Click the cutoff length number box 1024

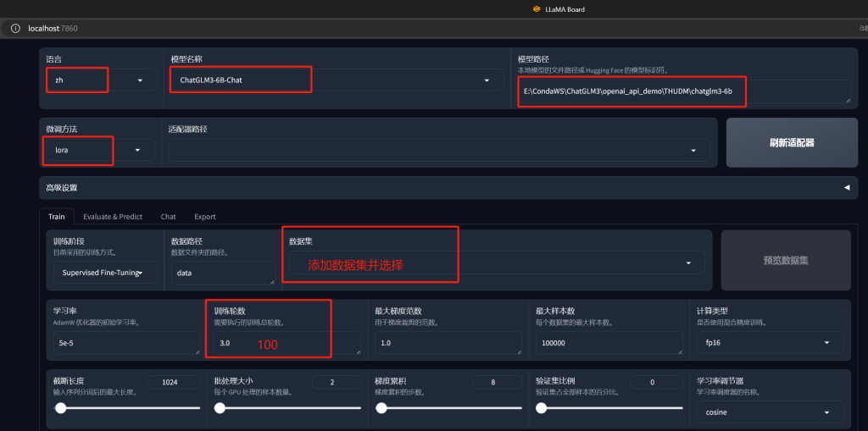174,382
